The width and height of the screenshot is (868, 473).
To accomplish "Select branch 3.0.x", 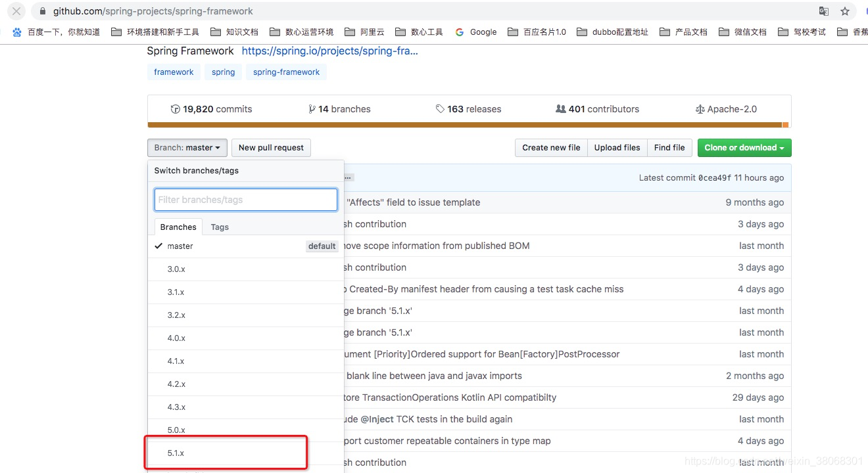I will (246, 269).
